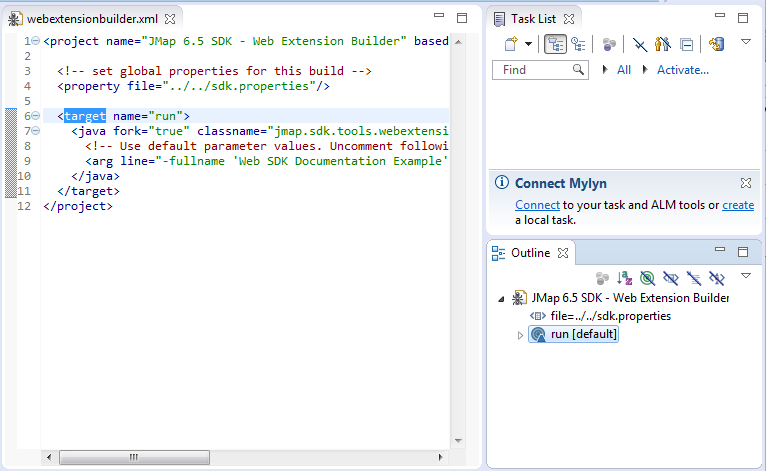Open the Outline view menu triangle
The width and height of the screenshot is (766, 471).
coord(745,276)
